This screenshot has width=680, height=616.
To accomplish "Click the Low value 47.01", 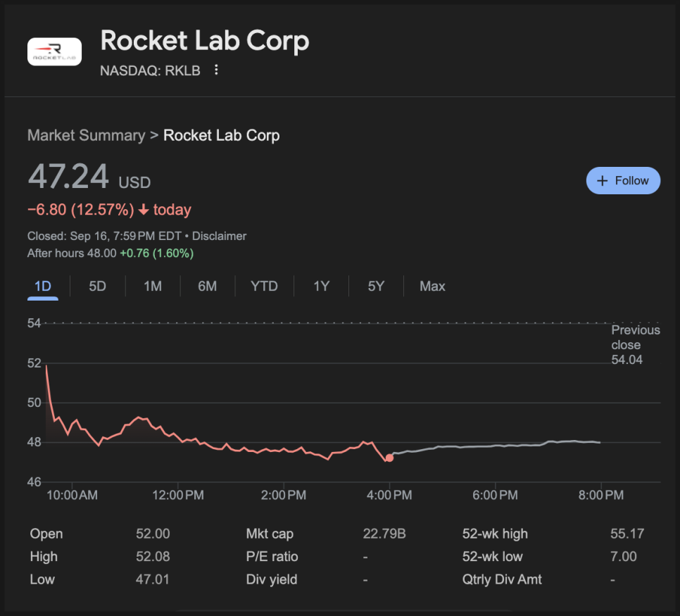I will (152, 579).
